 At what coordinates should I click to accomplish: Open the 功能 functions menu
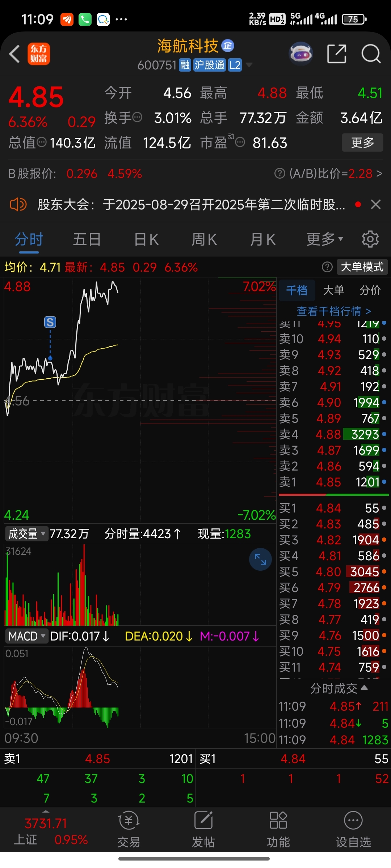(278, 830)
